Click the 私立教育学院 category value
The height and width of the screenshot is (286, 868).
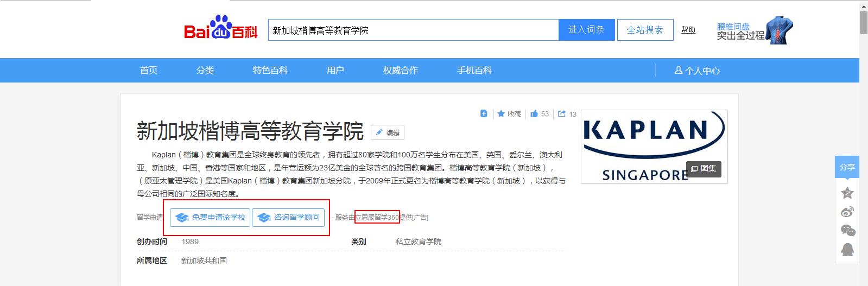tap(419, 241)
